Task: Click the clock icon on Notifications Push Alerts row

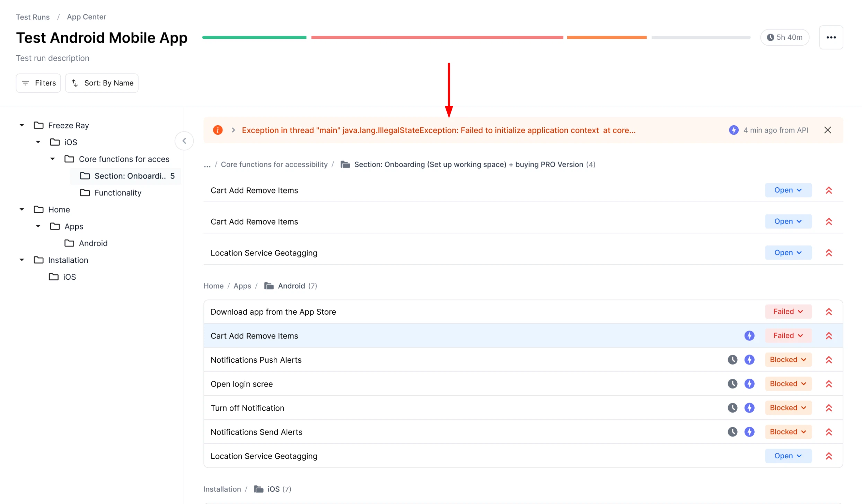Action: tap(732, 360)
